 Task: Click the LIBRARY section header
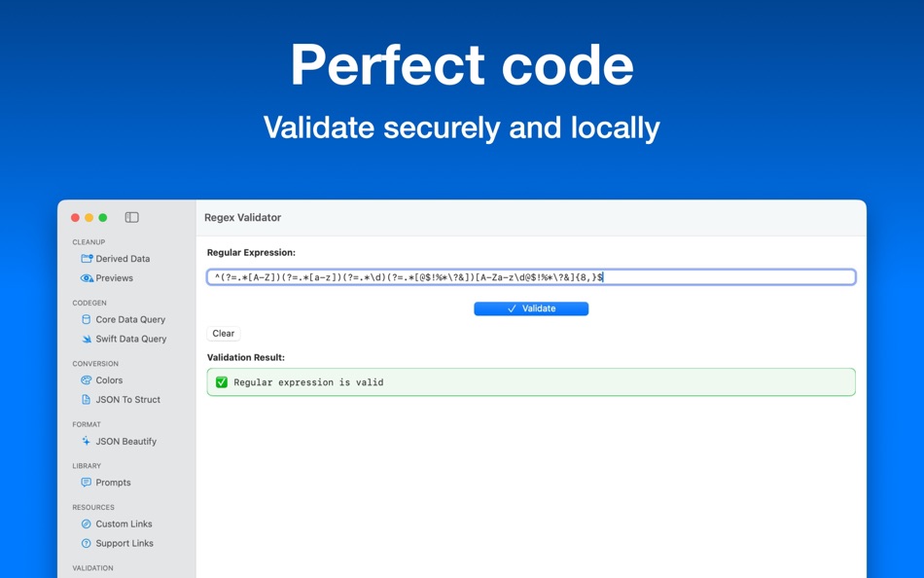pyautogui.click(x=87, y=465)
